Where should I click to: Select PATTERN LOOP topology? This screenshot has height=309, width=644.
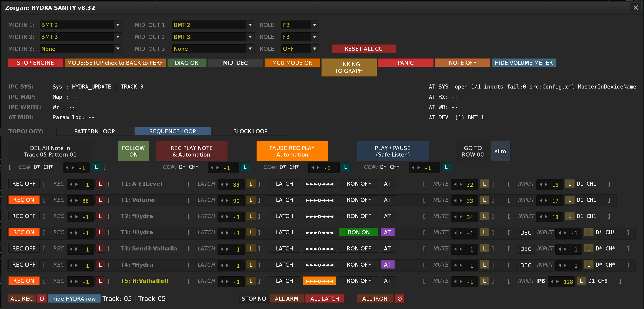click(95, 131)
